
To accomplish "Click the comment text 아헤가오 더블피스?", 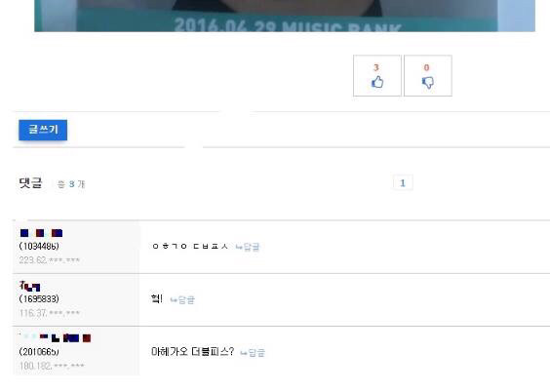I will 192,352.
